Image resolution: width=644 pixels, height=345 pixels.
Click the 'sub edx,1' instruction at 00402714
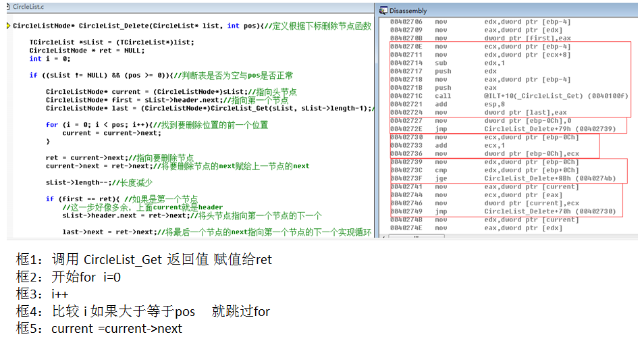(x=448, y=63)
